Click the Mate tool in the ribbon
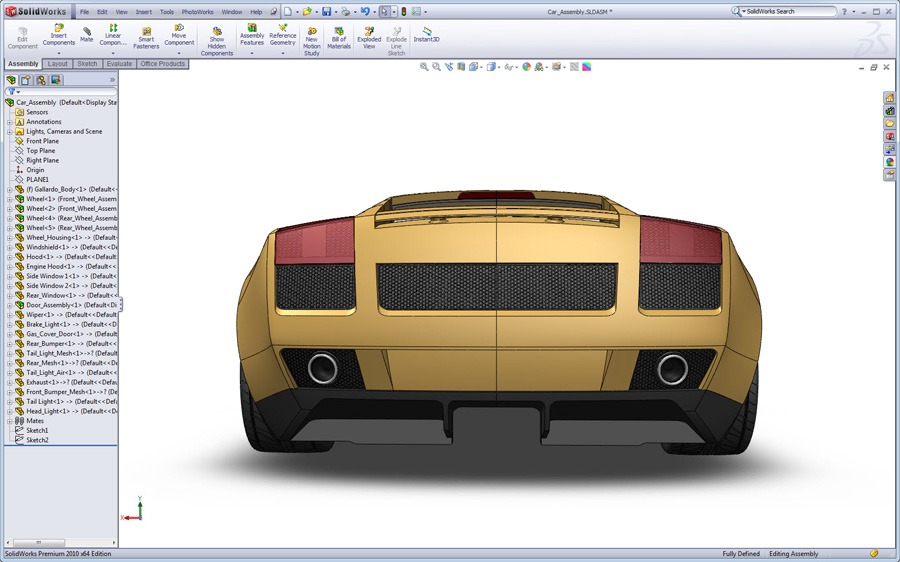The image size is (900, 562). coord(87,35)
